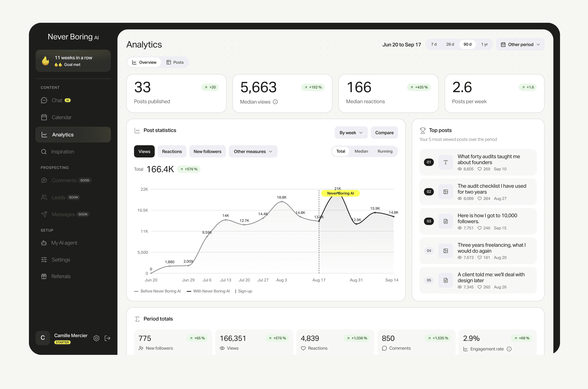Open post A client told me
588x389 pixels.
(478, 280)
